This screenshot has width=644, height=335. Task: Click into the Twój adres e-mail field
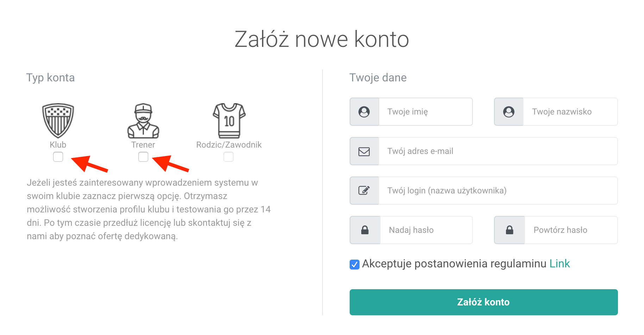[498, 151]
